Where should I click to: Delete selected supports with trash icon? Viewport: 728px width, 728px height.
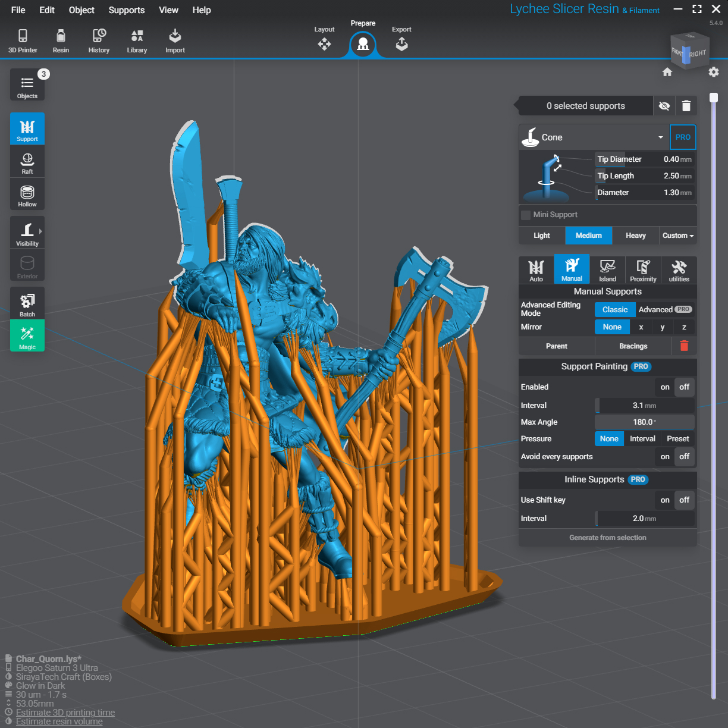coord(686,106)
